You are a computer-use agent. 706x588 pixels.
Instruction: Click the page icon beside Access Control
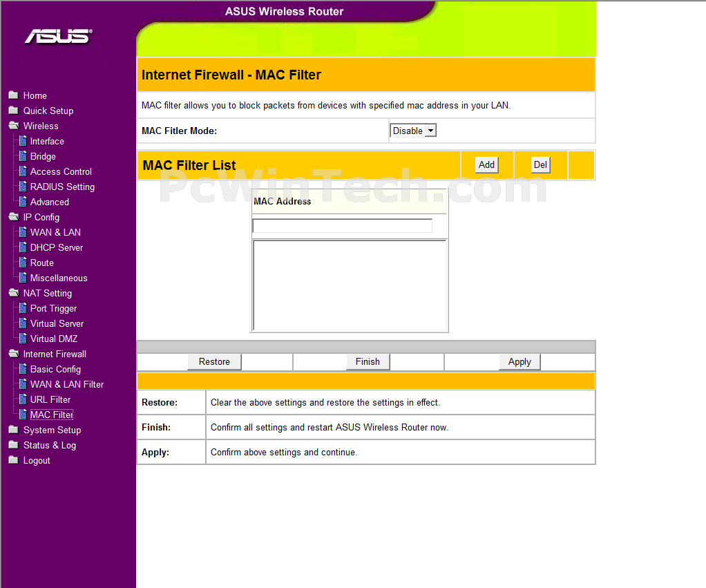(x=23, y=171)
